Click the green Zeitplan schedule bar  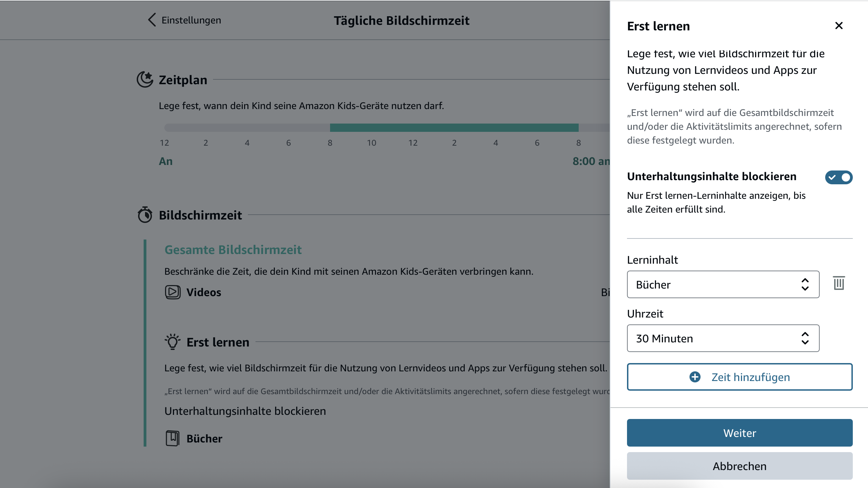(454, 128)
